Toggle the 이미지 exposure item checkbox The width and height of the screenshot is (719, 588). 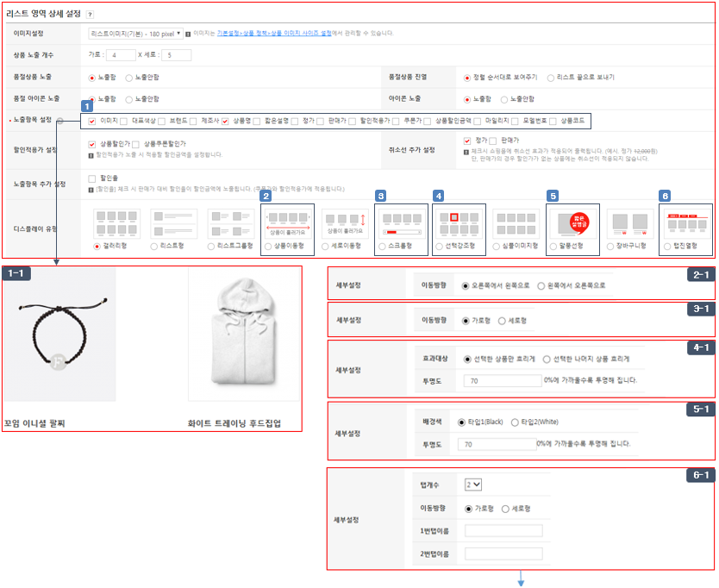93,122
